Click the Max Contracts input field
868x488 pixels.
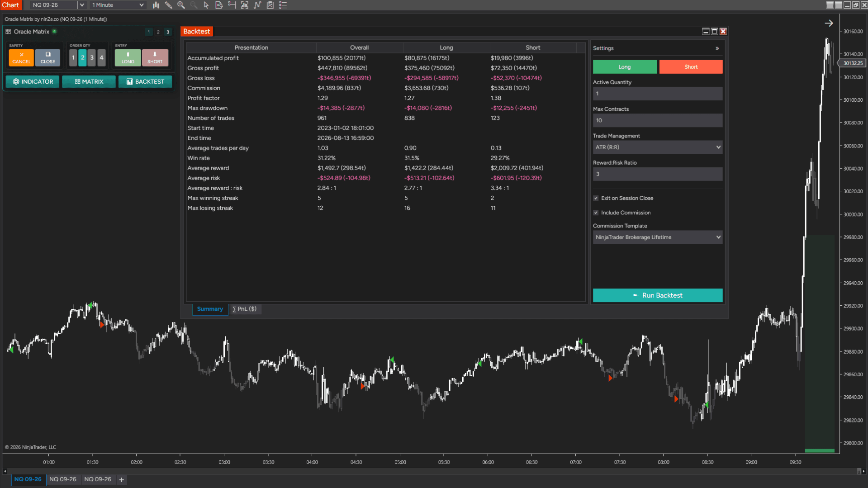pos(657,120)
